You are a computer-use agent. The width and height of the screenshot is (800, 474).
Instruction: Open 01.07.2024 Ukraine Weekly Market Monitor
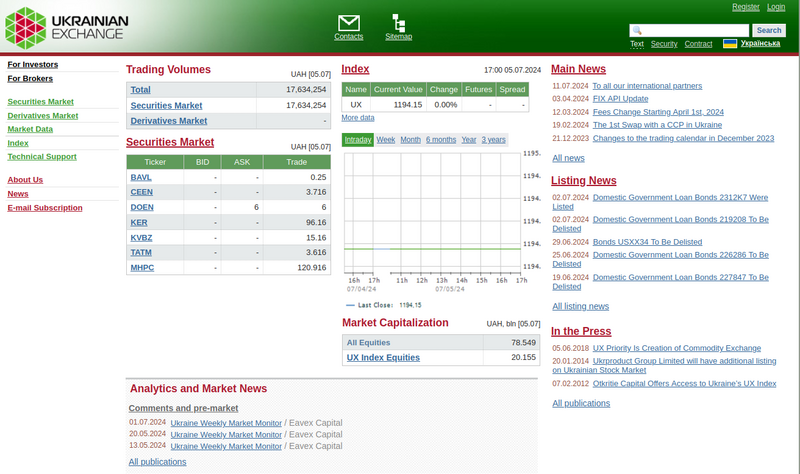click(226, 423)
